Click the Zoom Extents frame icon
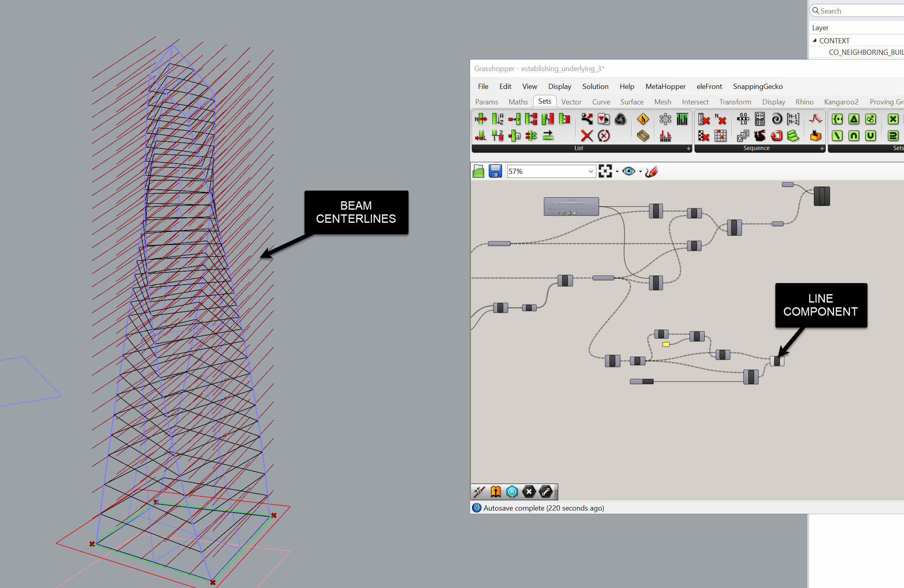 coord(605,172)
